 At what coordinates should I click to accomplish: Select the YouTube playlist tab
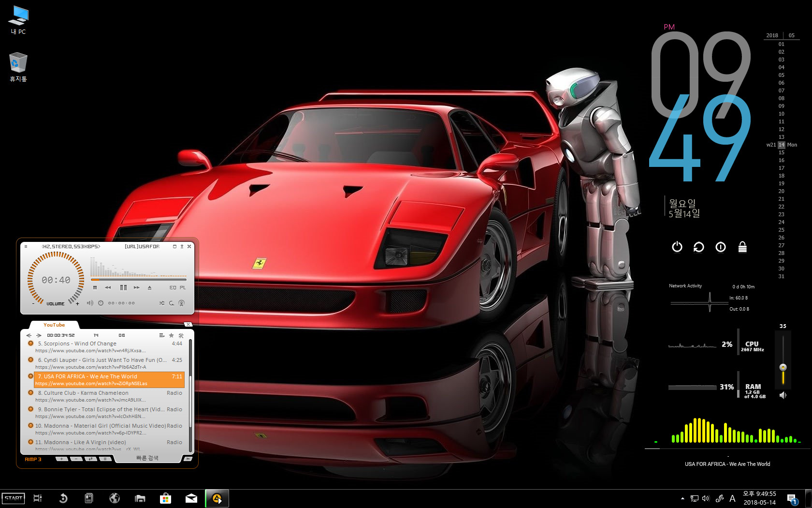(x=54, y=325)
